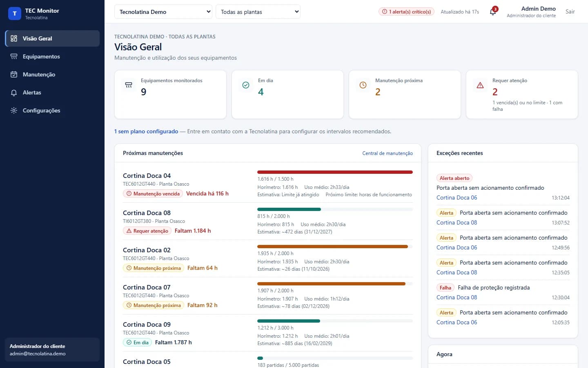This screenshot has height=368, width=588.
Task: Click the critical alert icon in the header
Action: pyautogui.click(x=385, y=12)
